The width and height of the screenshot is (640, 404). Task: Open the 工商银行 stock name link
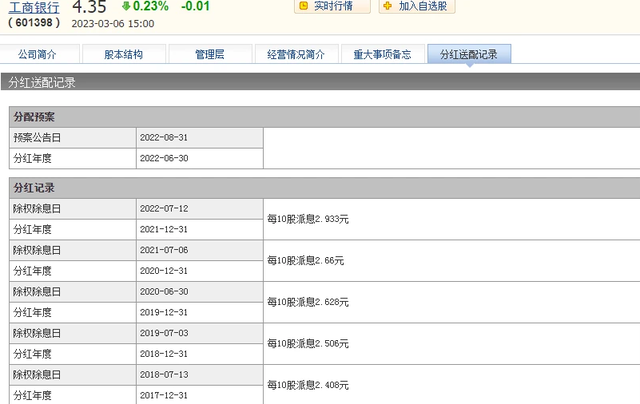[34, 7]
